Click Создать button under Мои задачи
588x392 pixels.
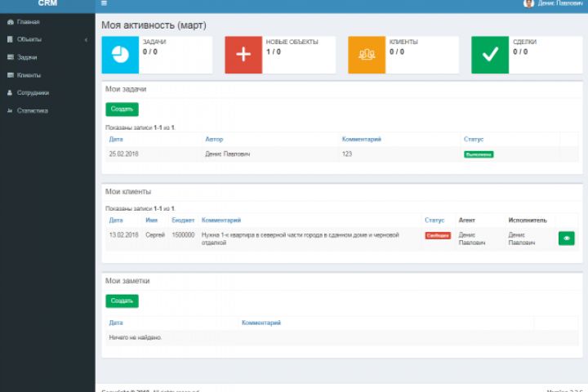[x=122, y=109]
